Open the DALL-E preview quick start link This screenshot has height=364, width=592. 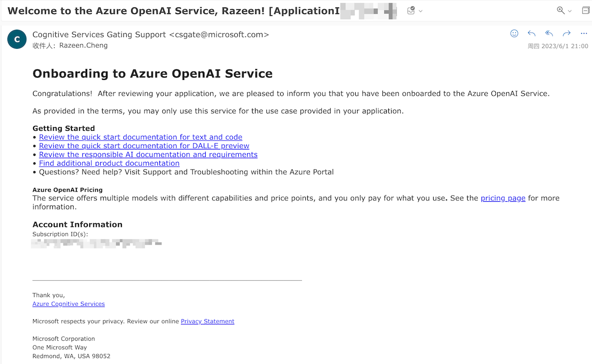click(x=144, y=146)
